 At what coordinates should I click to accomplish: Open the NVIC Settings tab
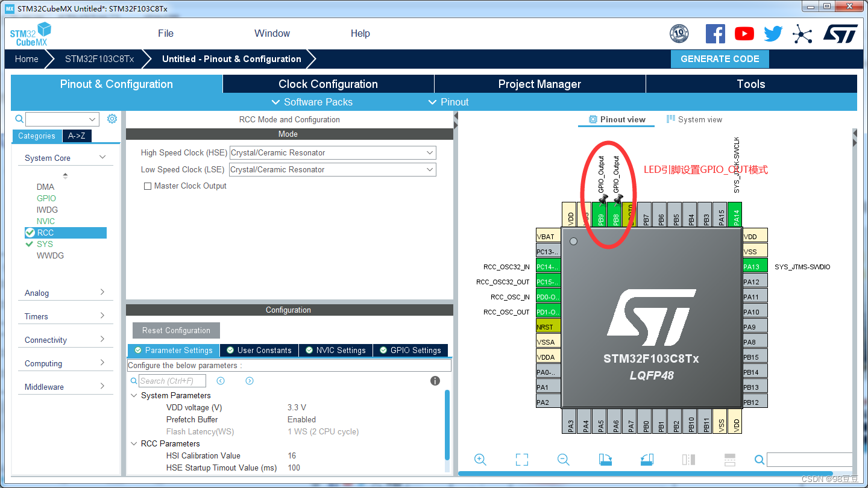tap(336, 350)
